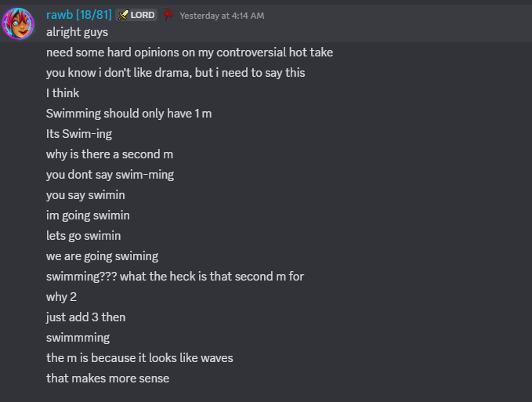This screenshot has height=402, width=532.
Task: Click the red icon beside LORD badge
Action: (168, 15)
